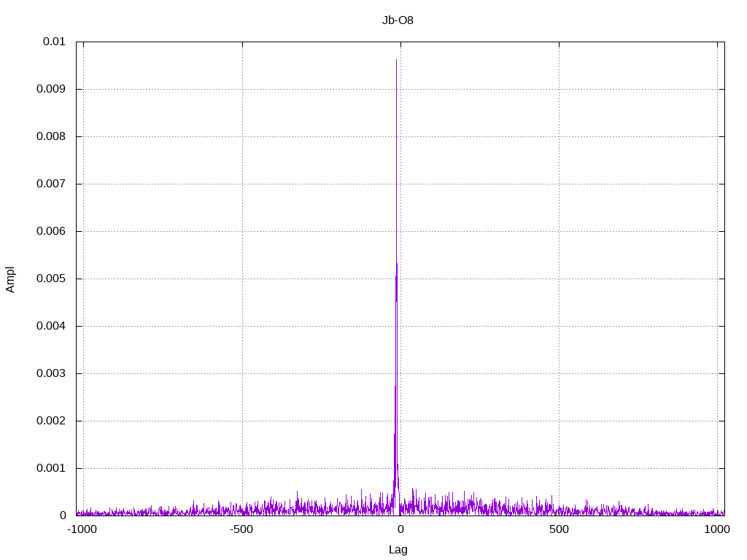Viewport: 747px width, 560px height.
Task: Select the plot title 'Jb-O8'
Action: 398,20
